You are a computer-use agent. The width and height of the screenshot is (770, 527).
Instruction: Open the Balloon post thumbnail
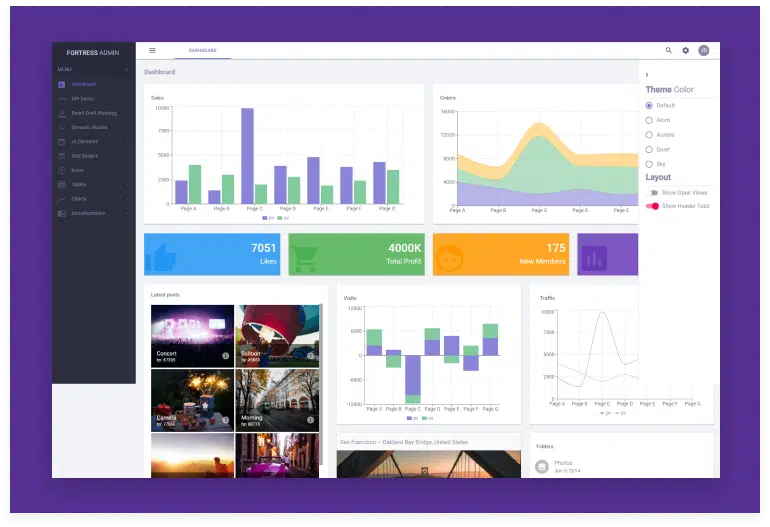click(x=277, y=336)
